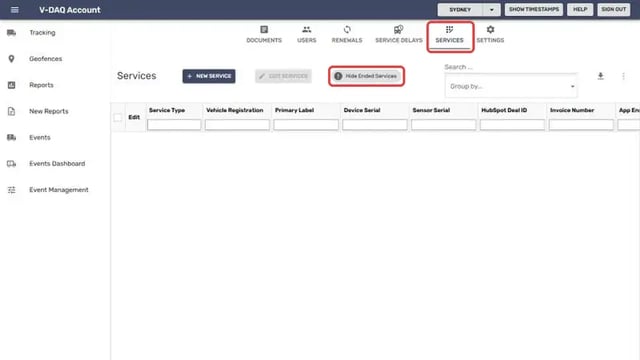Open the Geofences page

(46, 59)
